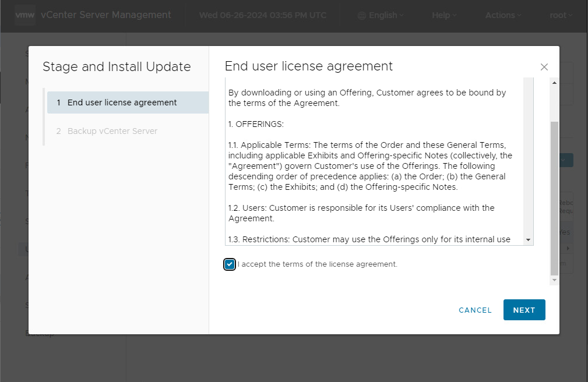Click the CANCEL button
The width and height of the screenshot is (588, 382).
[x=475, y=310]
